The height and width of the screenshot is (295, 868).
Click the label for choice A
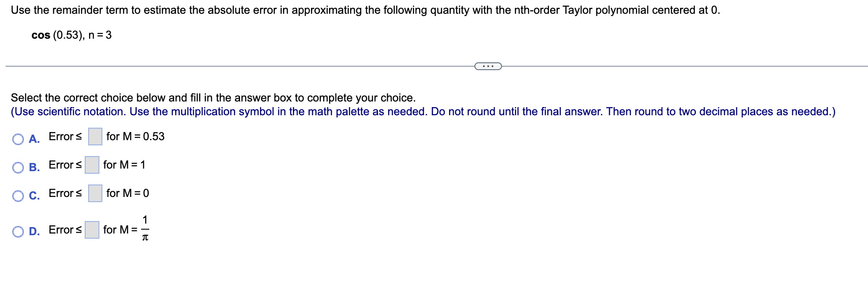(x=34, y=139)
